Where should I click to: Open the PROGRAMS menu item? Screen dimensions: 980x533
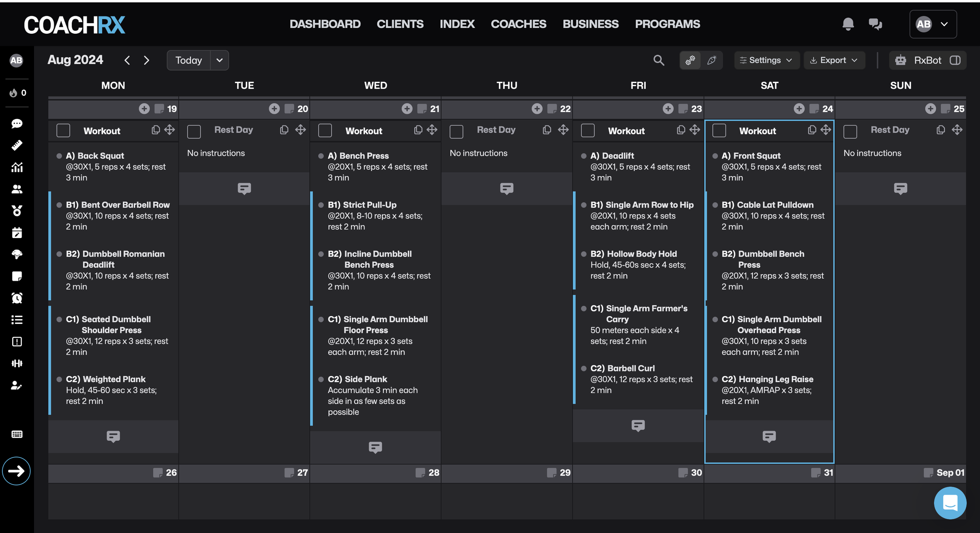[x=667, y=24]
